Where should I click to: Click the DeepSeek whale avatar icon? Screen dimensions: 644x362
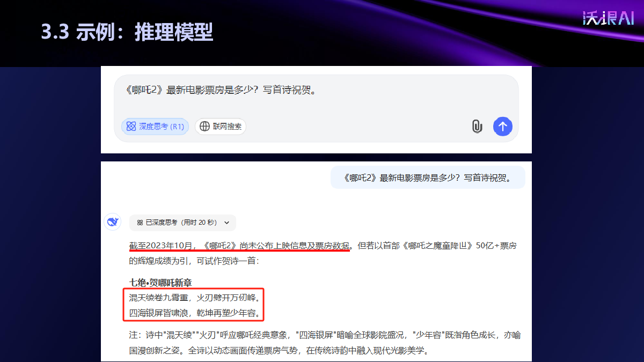pyautogui.click(x=113, y=222)
